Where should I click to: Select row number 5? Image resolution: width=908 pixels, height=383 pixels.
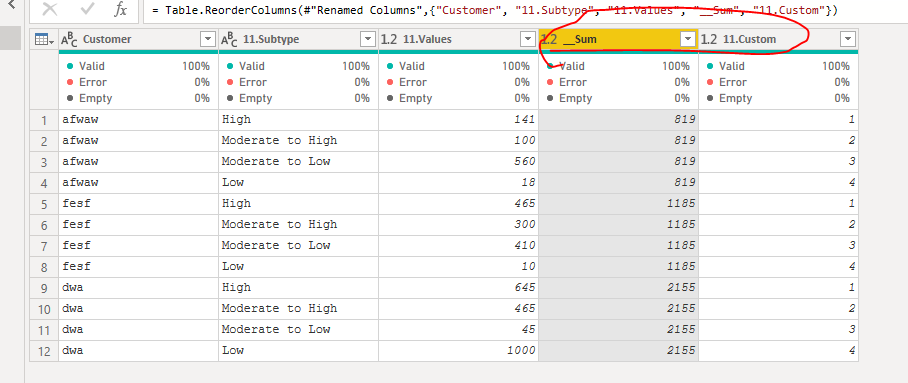click(x=44, y=204)
